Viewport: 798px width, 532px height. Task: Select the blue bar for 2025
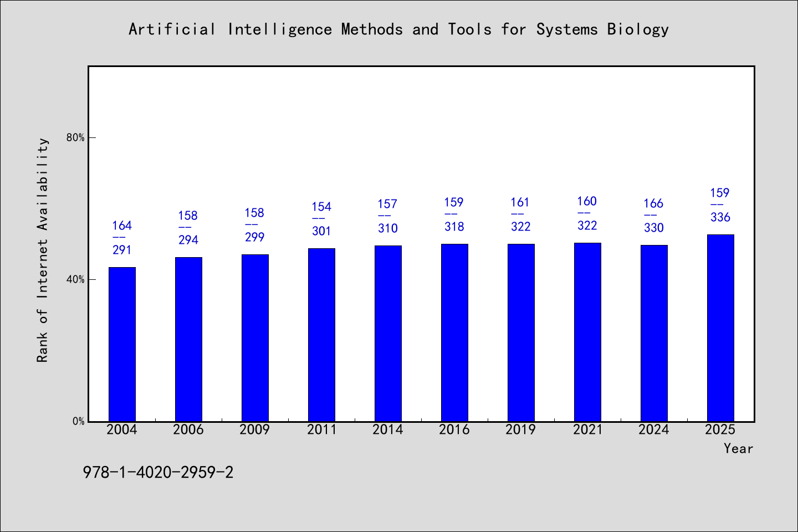coord(720,328)
